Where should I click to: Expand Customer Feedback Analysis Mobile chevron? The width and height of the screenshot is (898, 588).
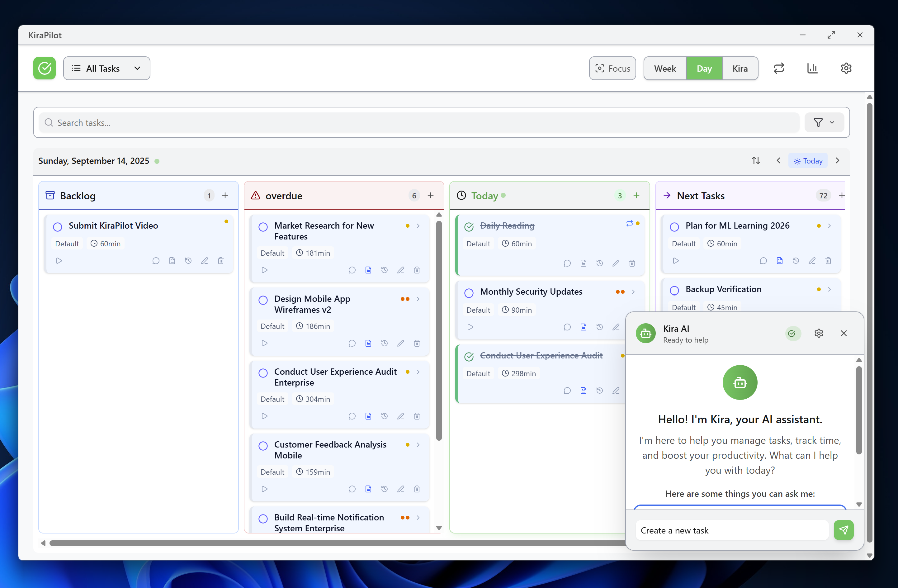click(418, 445)
